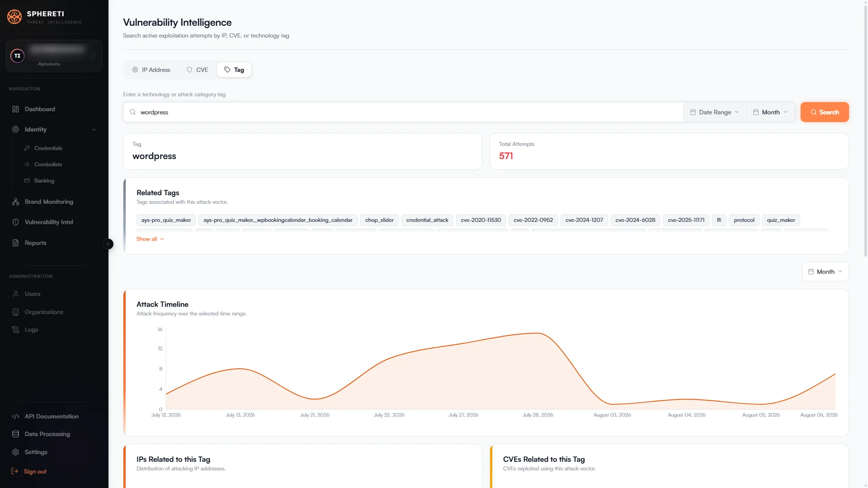Click the Logs scroll icon
Image resolution: width=868 pixels, height=488 pixels.
point(15,329)
